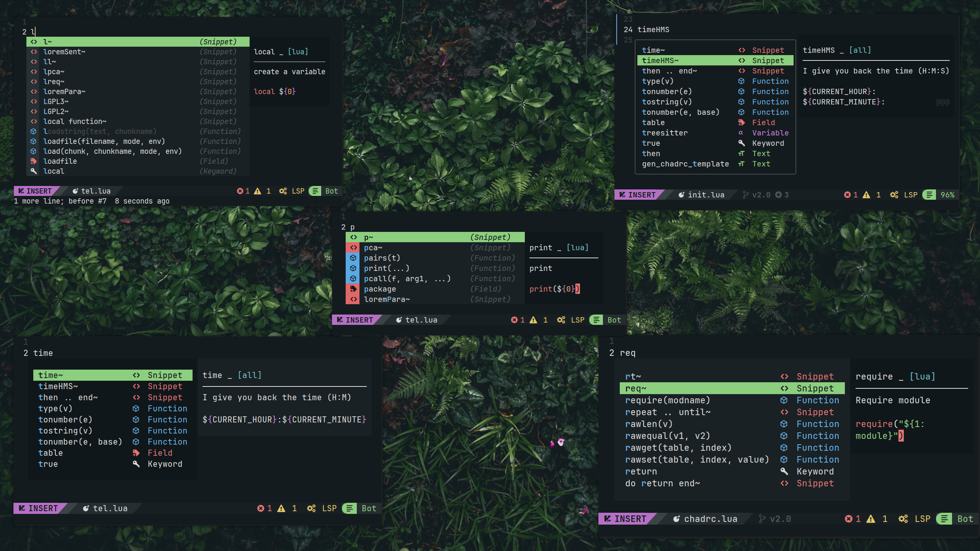The width and height of the screenshot is (980, 551).
Task: Click the green position icon beside Bot in top-left window
Action: coord(315,191)
